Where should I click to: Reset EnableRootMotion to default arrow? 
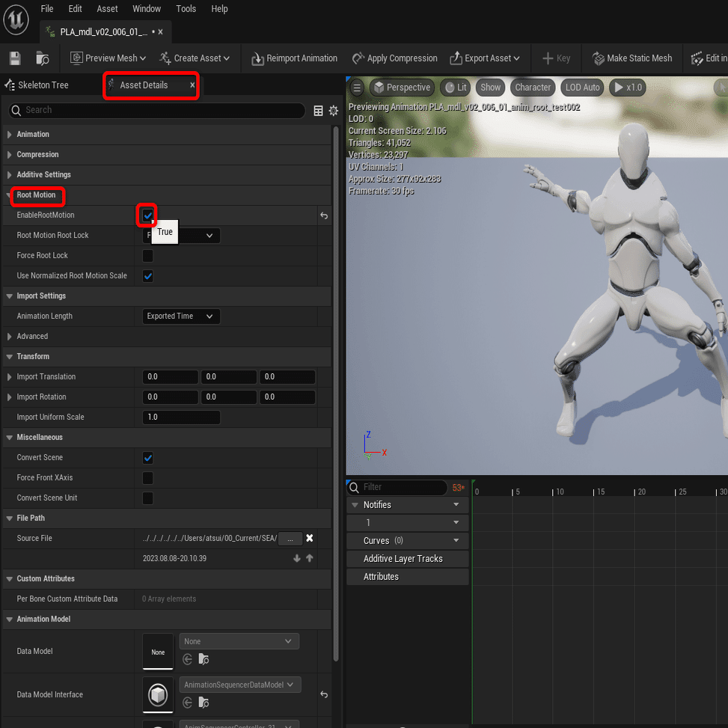pyautogui.click(x=324, y=215)
